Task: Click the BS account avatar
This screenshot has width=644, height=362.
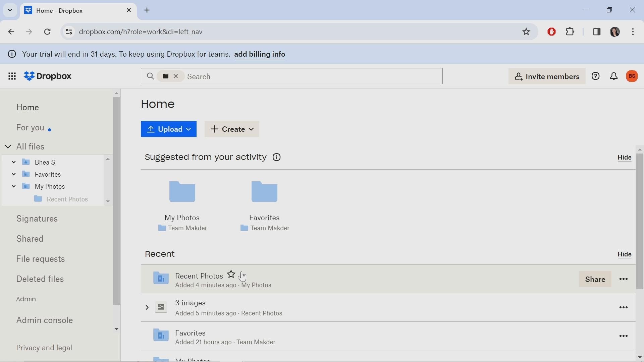Action: pyautogui.click(x=632, y=76)
